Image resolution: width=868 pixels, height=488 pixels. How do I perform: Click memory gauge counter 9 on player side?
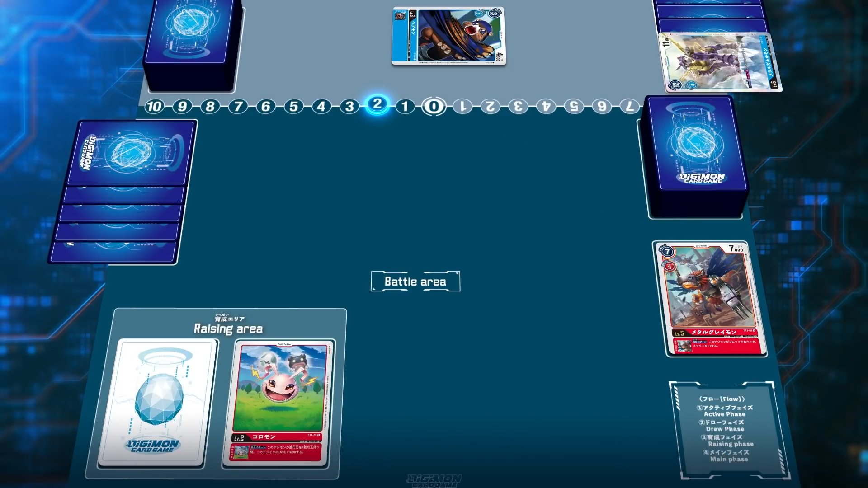(x=182, y=107)
